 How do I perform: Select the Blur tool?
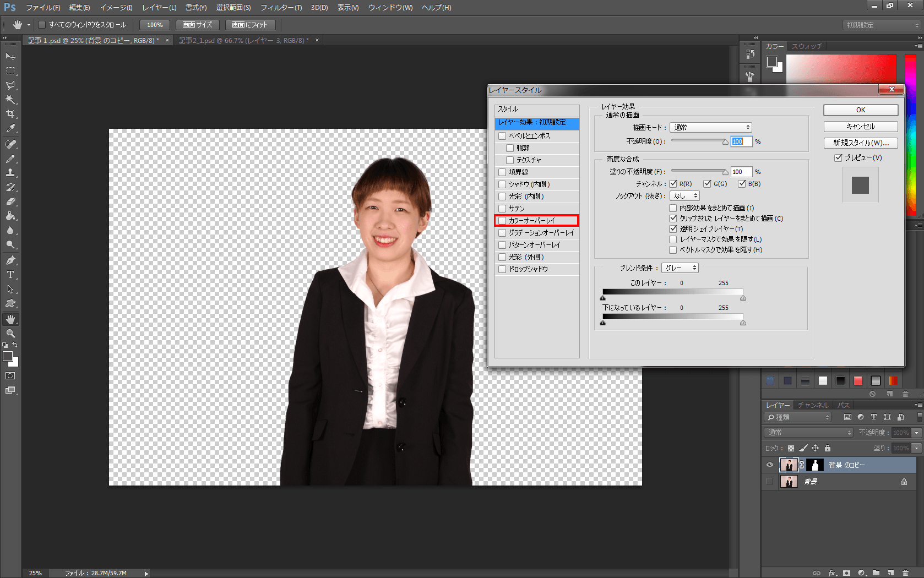click(10, 230)
